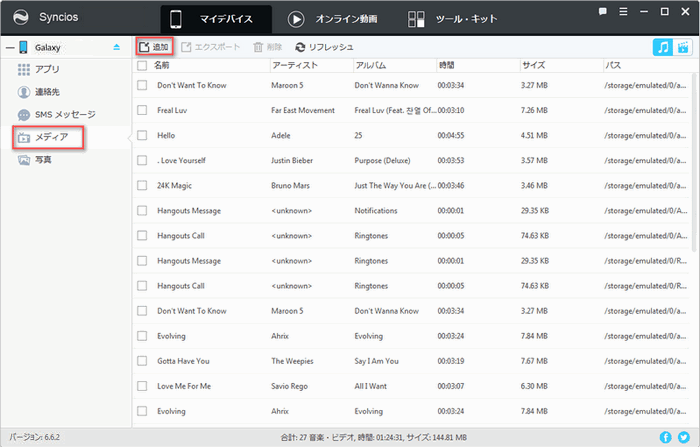Switch to ツール・キット tab
The image size is (700, 447).
(x=452, y=19)
